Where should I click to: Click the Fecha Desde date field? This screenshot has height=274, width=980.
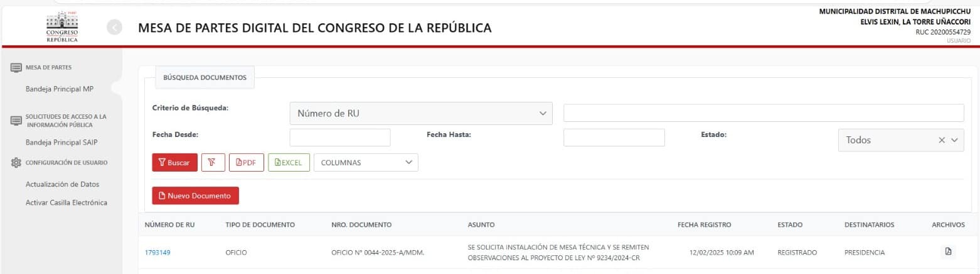340,138
